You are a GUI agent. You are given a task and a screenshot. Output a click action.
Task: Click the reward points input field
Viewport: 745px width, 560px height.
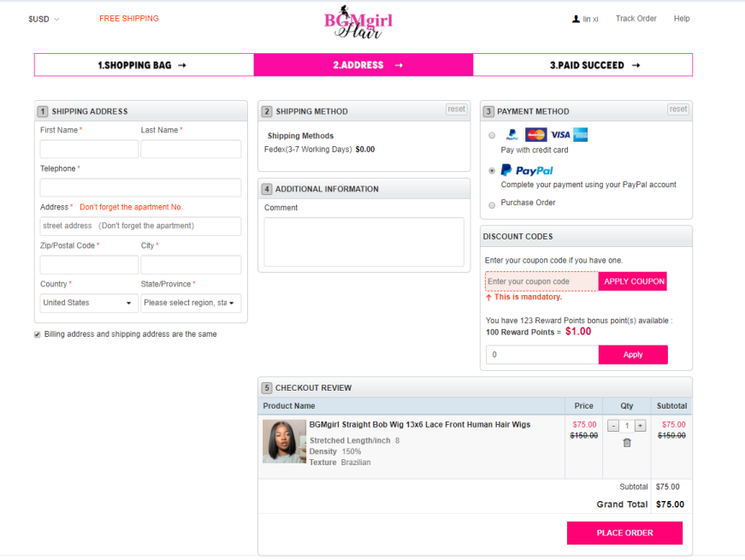[x=542, y=355]
